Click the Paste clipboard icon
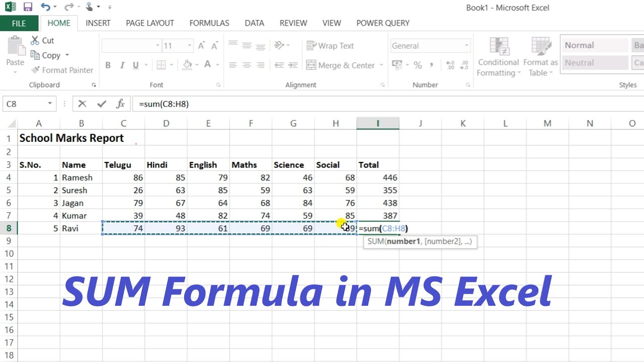644x362 pixels. [15, 46]
